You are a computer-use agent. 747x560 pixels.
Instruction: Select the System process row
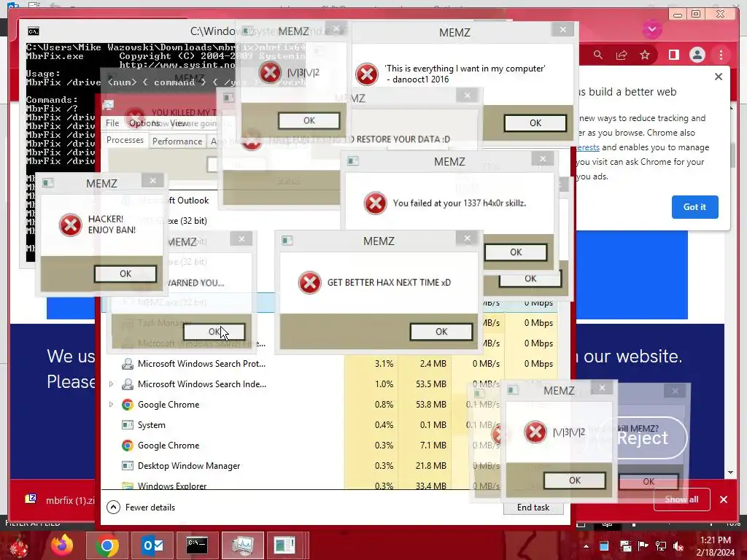[329, 425]
